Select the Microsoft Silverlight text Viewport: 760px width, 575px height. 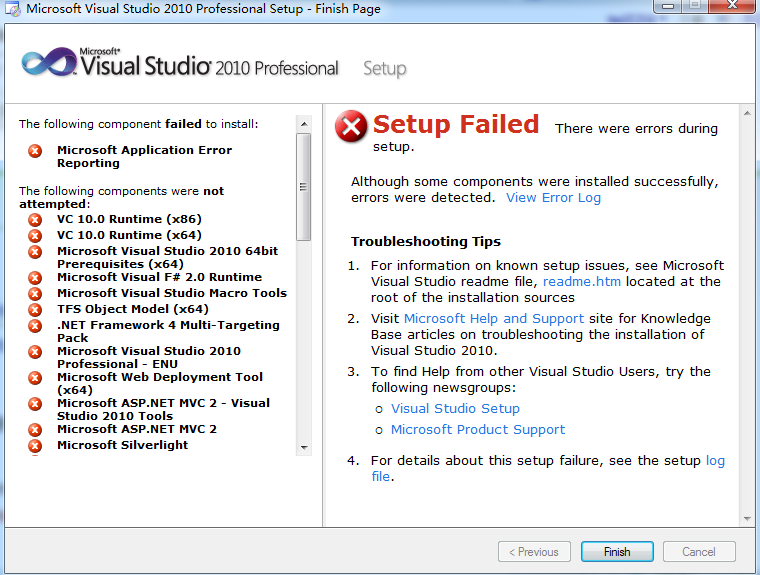tap(123, 445)
